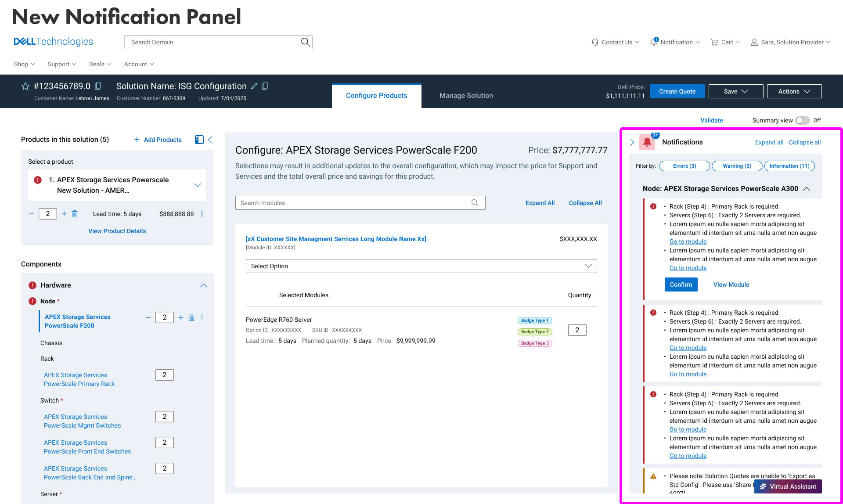Click the trash icon under product quantity
This screenshot has height=504, width=843.
pos(75,214)
